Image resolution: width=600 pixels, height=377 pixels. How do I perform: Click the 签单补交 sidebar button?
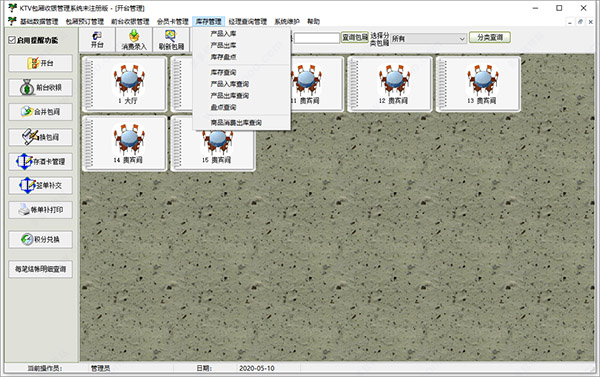(41, 185)
